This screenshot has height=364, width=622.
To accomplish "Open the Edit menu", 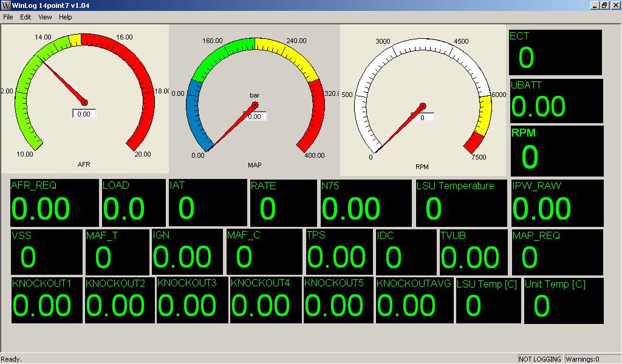I will pos(26,17).
